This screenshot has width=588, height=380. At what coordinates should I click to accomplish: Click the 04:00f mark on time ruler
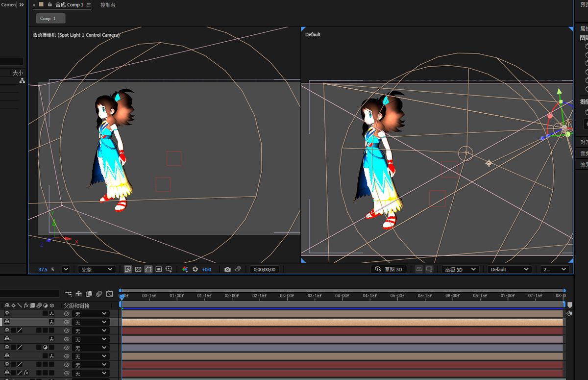342,296
